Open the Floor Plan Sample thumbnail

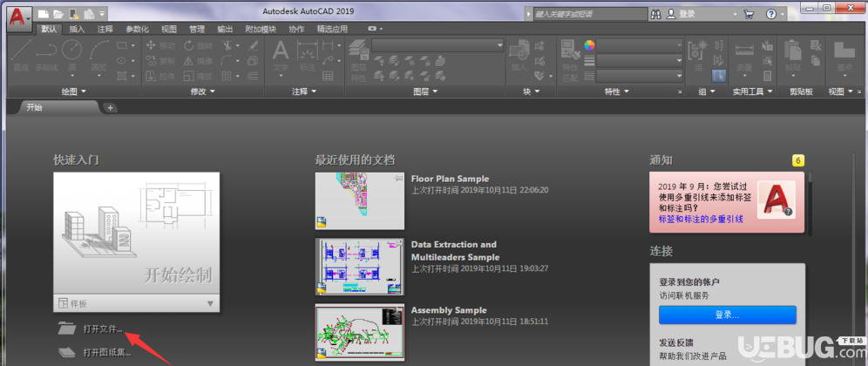pos(360,200)
